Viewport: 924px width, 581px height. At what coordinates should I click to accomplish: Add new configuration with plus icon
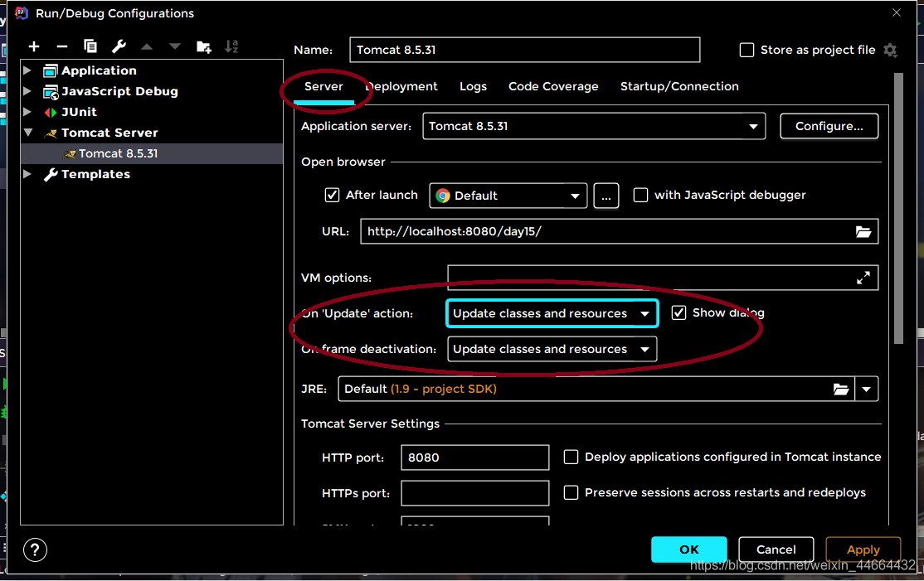(34, 46)
